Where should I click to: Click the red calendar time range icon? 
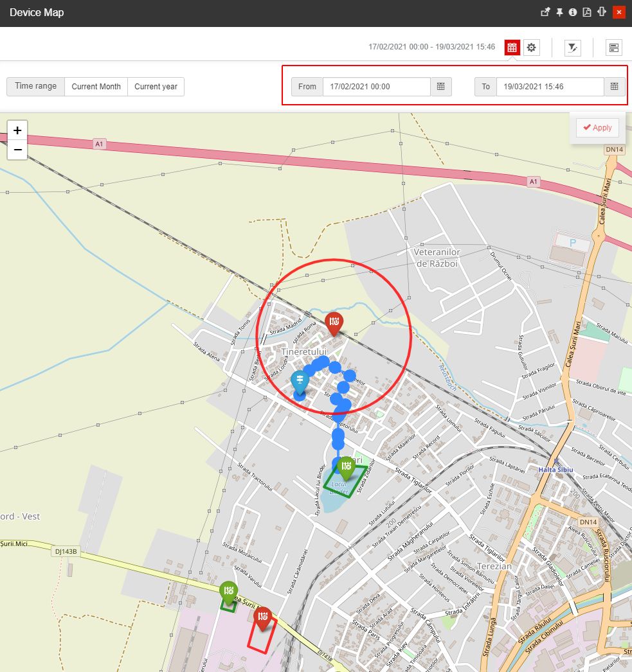click(x=512, y=47)
